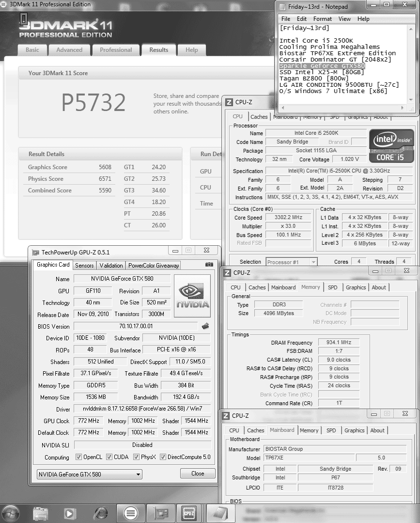Open Notepad's View menu
The width and height of the screenshot is (420, 523).
pos(344,19)
